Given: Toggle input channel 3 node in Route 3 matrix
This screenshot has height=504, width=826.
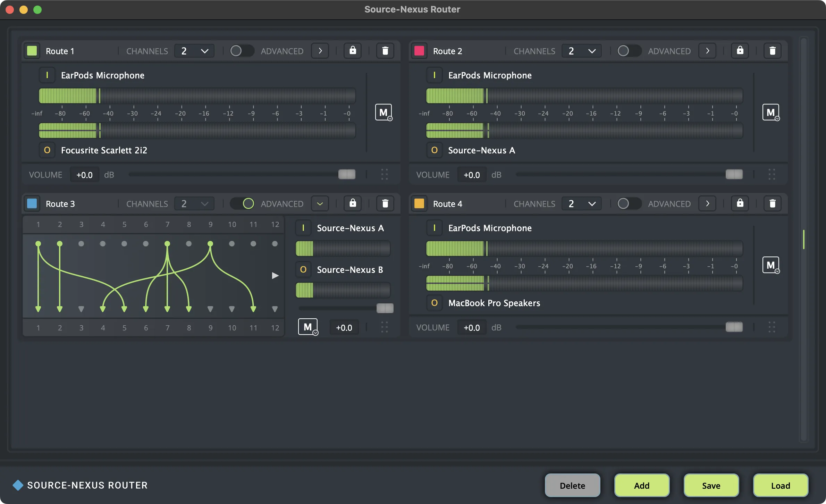Looking at the screenshot, I should (x=81, y=244).
